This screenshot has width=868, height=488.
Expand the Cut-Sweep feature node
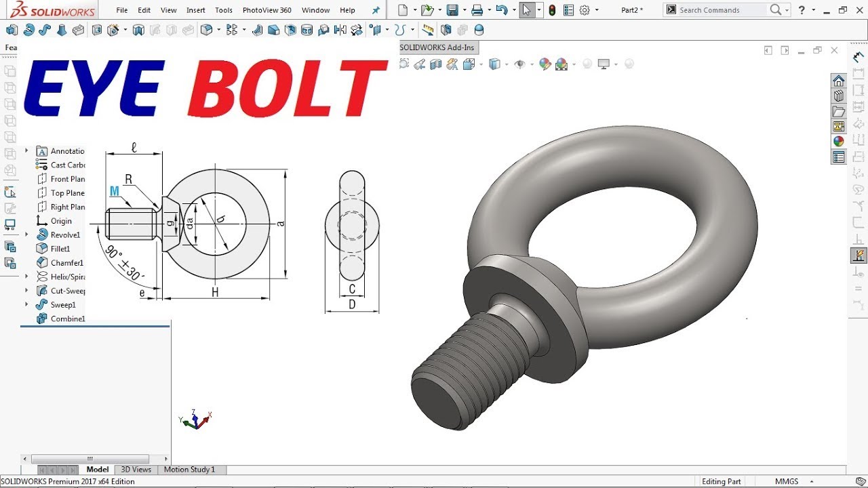(26, 291)
